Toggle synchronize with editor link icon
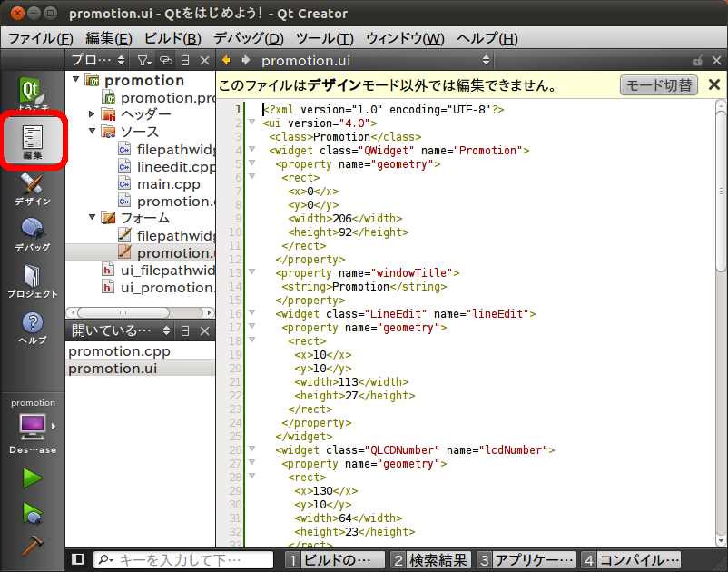The image size is (728, 572). [x=165, y=61]
